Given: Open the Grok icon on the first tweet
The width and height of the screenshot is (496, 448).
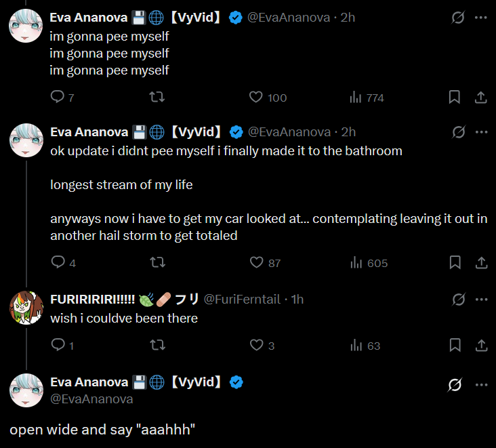Looking at the screenshot, I should 458,18.
